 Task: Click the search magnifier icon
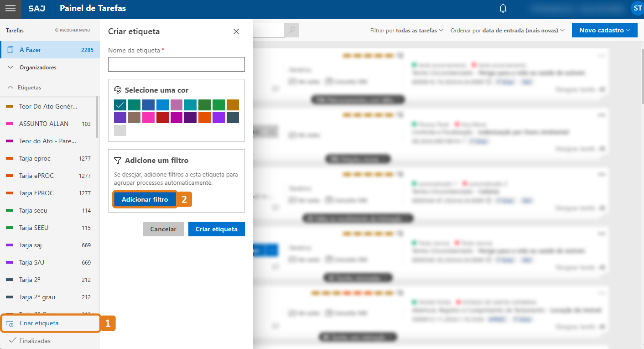pyautogui.click(x=291, y=30)
